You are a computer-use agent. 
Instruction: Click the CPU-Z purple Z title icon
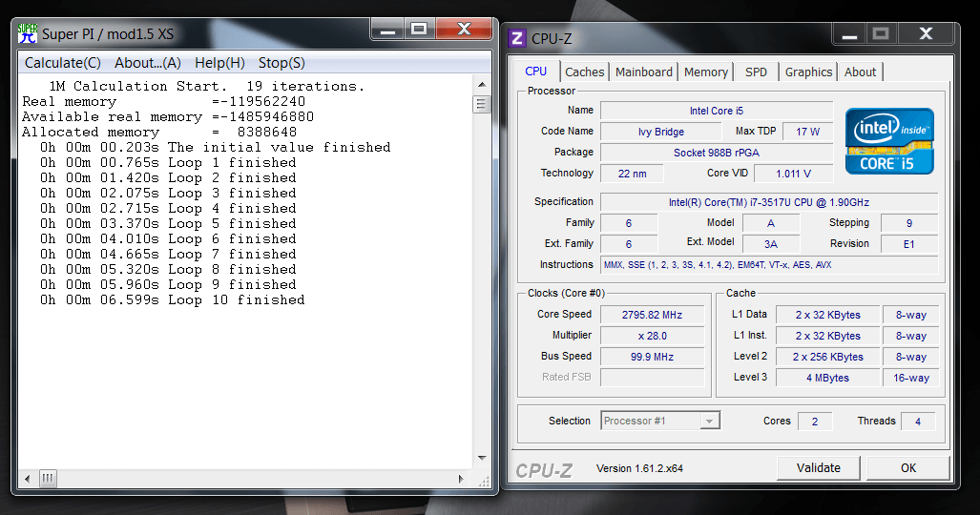(x=517, y=38)
